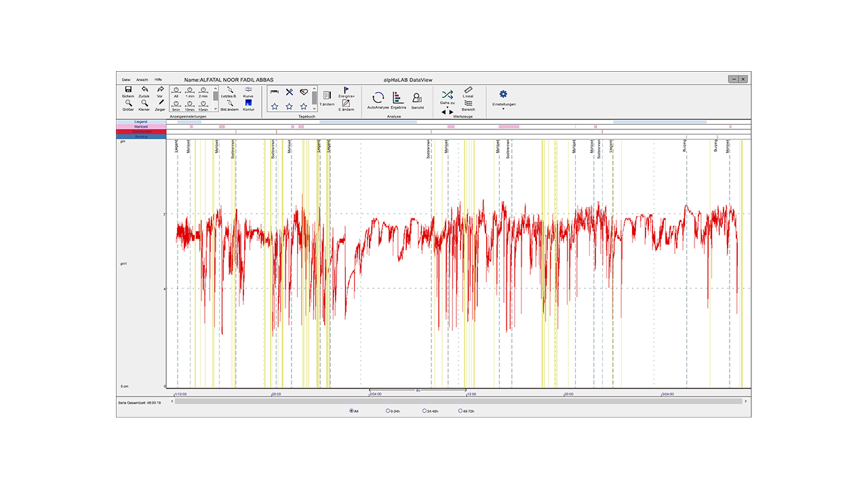
Task: Open the Ergebnis results chart
Action: (x=398, y=98)
